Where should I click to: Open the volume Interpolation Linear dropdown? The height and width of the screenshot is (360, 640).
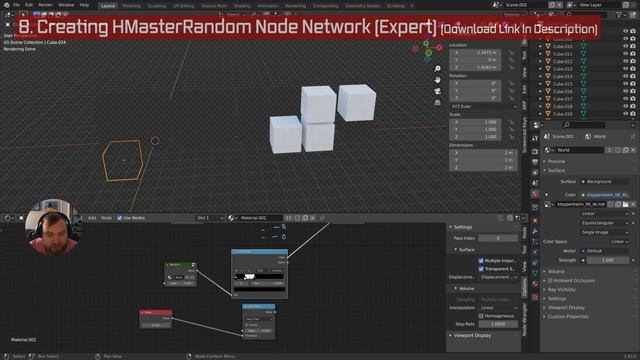[x=499, y=308]
